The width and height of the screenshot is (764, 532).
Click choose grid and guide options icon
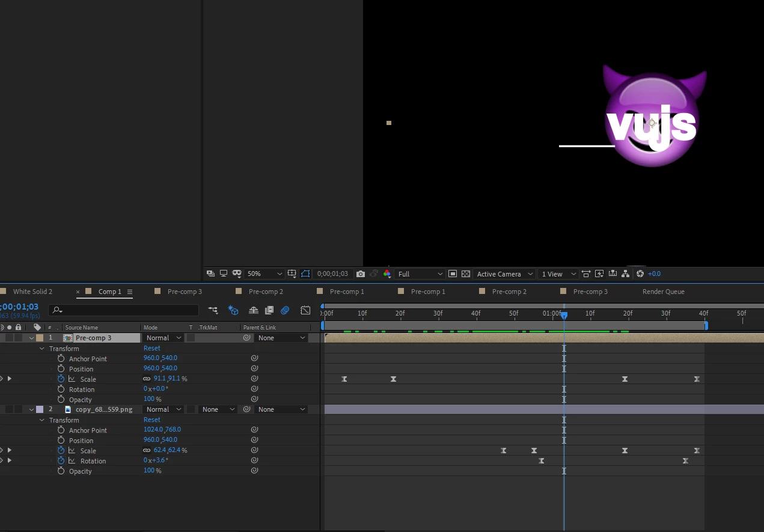(x=292, y=274)
